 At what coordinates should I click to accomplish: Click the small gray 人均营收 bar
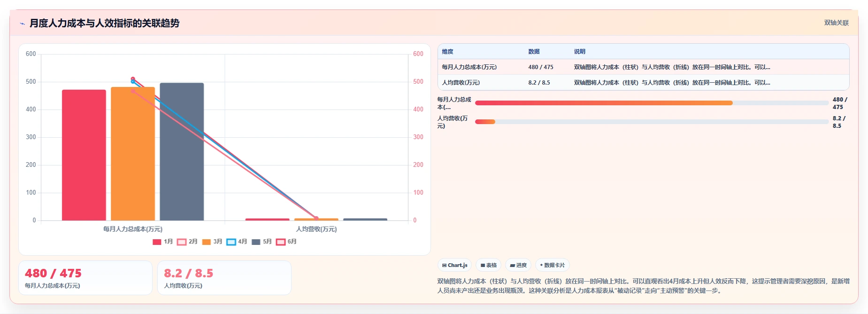pos(365,219)
